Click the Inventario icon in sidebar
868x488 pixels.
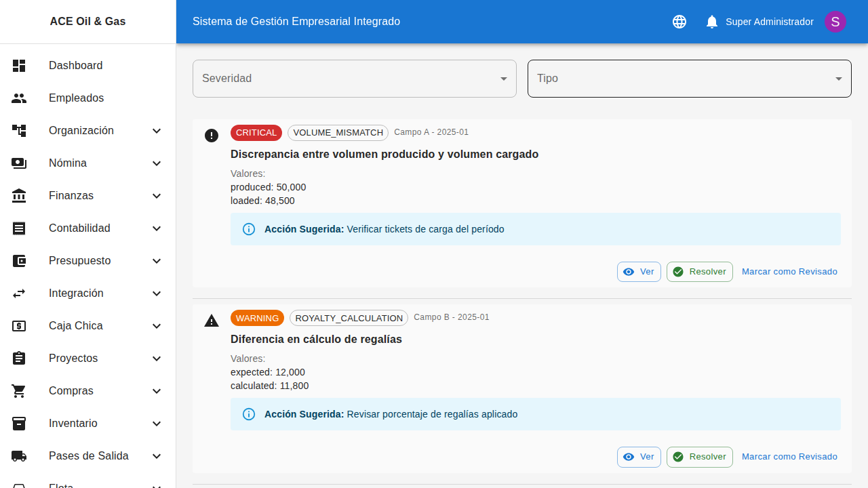(19, 424)
